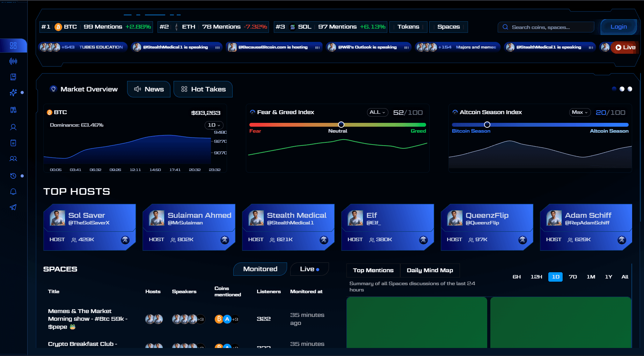
Task: Open the notification bell sidebar icon
Action: 13,192
